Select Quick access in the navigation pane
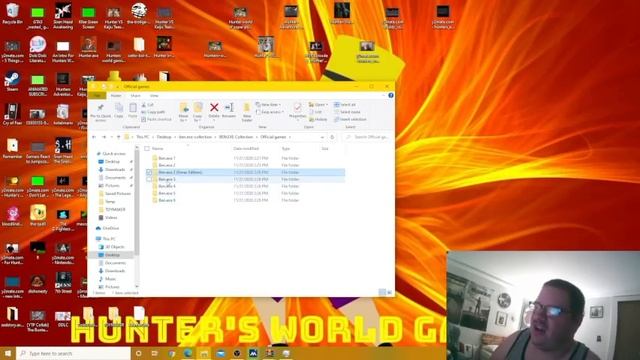This screenshot has height=360, width=640. tap(111, 153)
